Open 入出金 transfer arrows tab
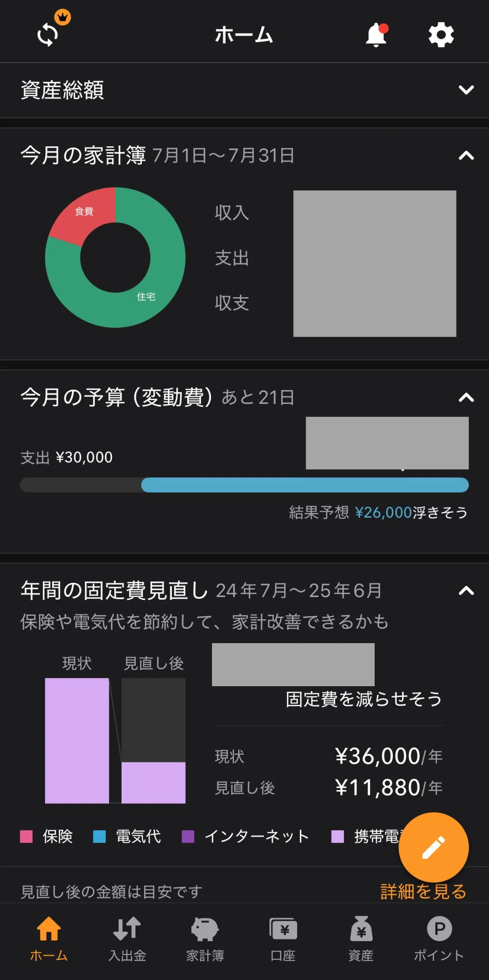This screenshot has height=980, width=489. (x=127, y=939)
